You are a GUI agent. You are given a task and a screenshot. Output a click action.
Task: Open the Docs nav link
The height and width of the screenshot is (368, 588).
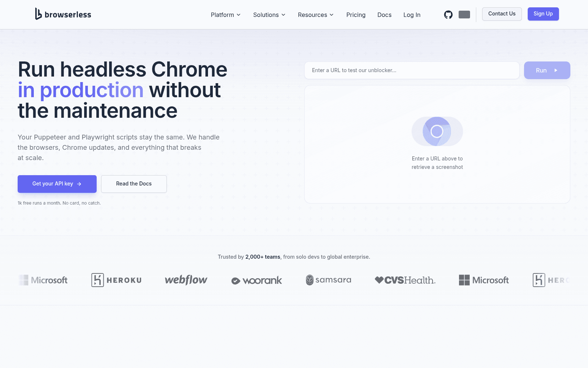[x=384, y=15]
